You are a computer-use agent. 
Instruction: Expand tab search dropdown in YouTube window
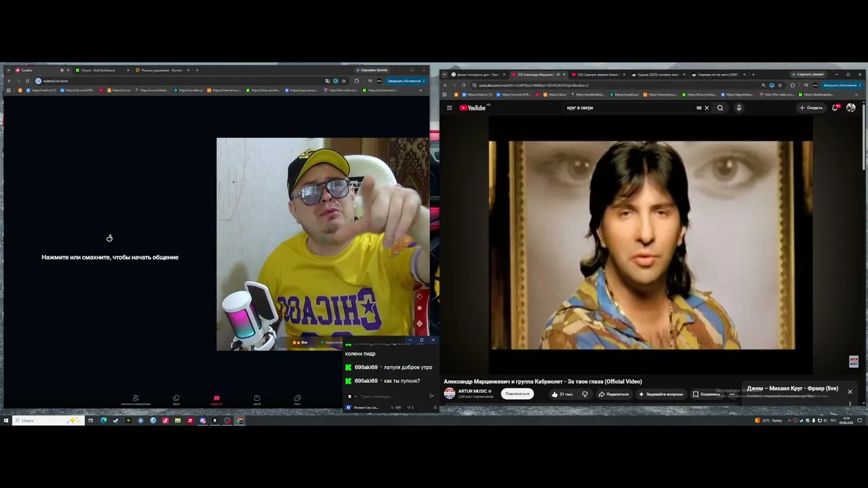click(446, 75)
